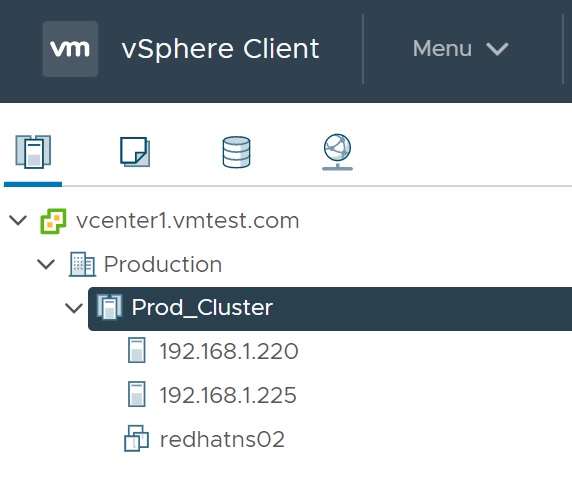Click the redhatns02 virtual machine icon
Image resolution: width=572 pixels, height=493 pixels.
coord(136,438)
